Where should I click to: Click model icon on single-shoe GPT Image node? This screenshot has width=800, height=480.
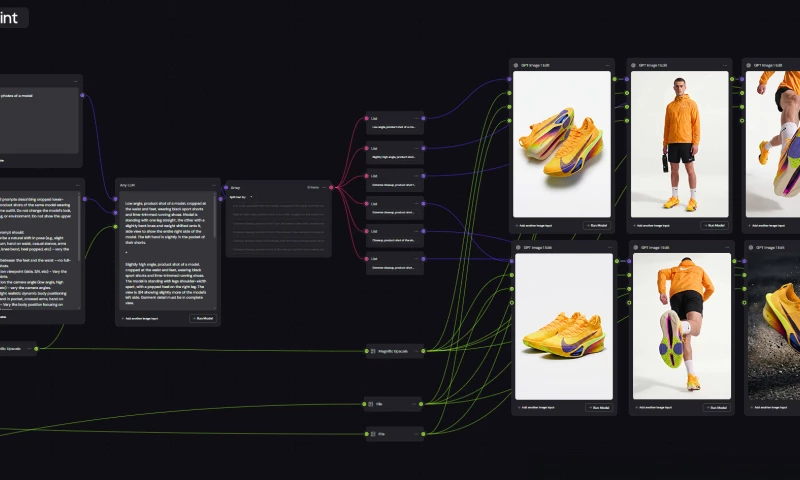point(518,247)
